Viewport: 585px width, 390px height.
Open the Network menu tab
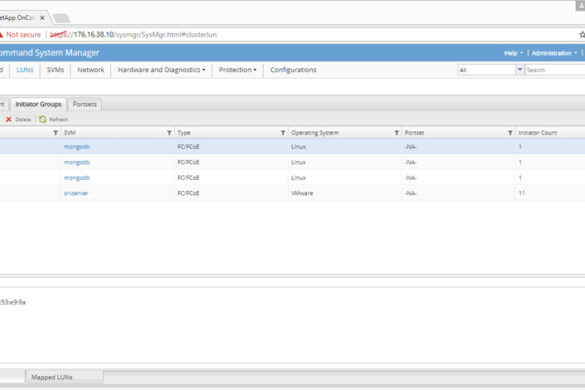pos(91,70)
